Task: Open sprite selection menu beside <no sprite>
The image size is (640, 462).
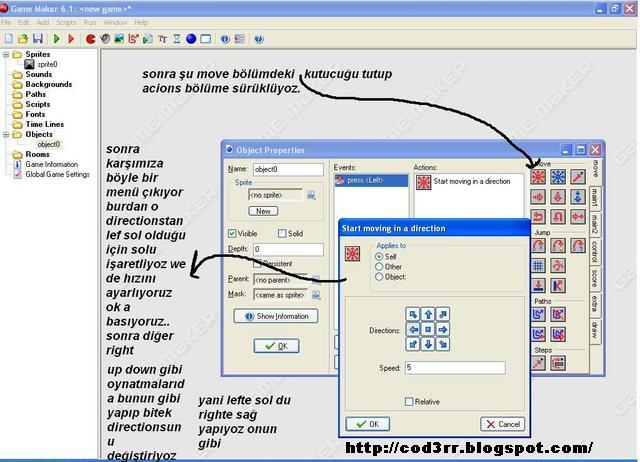Action: tap(311, 195)
